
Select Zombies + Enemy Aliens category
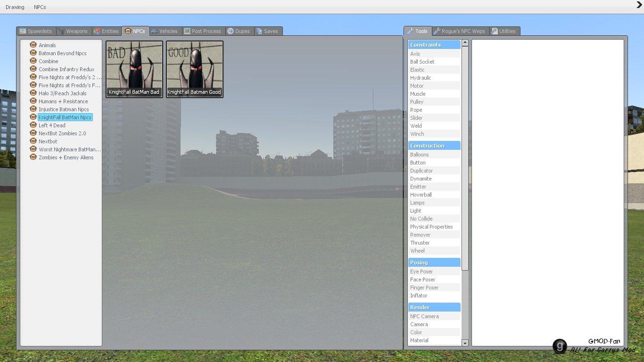(x=66, y=157)
